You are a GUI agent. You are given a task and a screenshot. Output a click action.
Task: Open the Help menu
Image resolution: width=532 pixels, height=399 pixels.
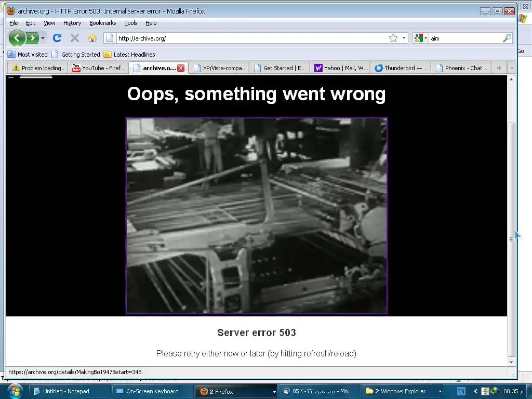151,23
